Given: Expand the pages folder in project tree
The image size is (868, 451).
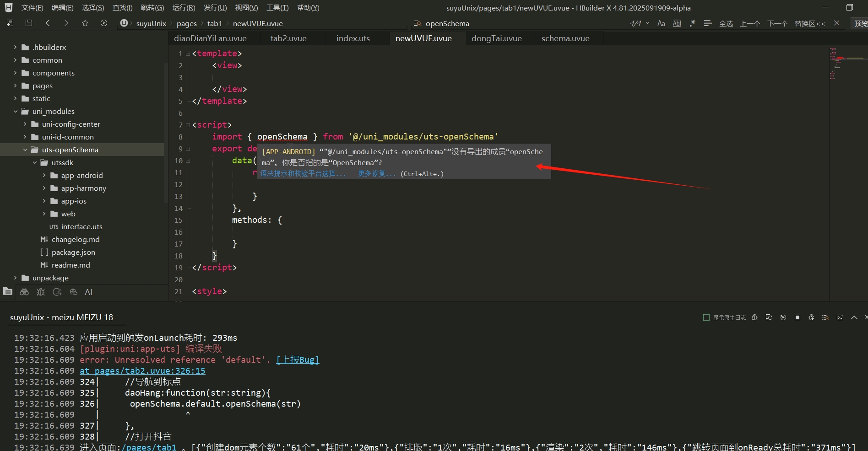Looking at the screenshot, I should (15, 86).
